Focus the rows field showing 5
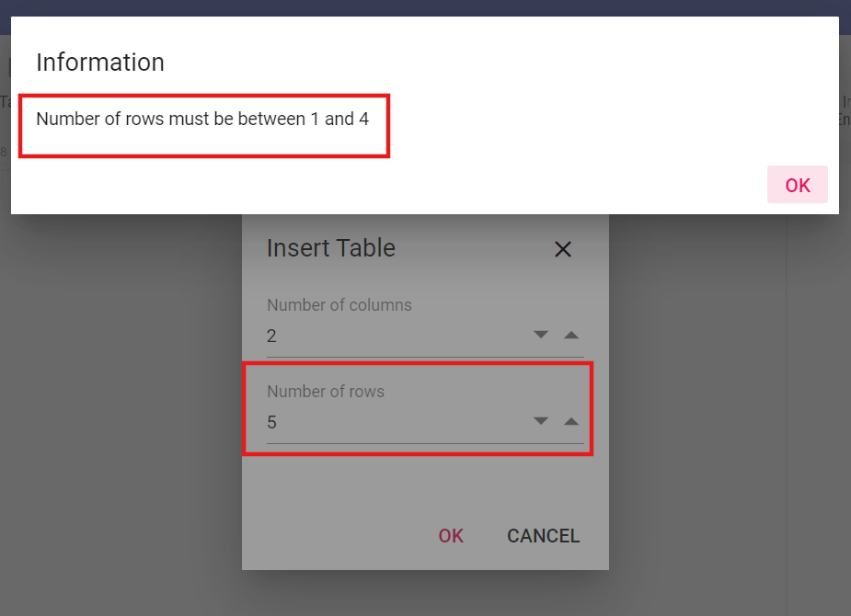 click(x=386, y=423)
